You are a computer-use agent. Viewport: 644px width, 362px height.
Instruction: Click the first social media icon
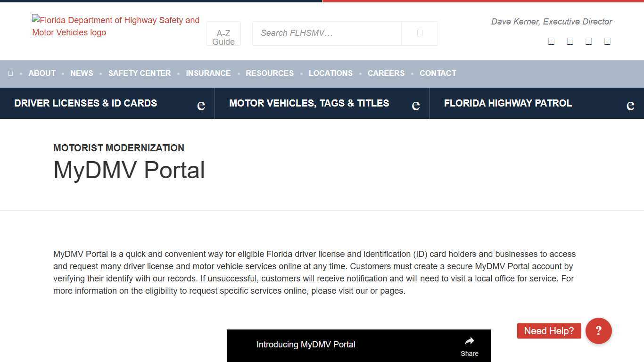tap(551, 41)
